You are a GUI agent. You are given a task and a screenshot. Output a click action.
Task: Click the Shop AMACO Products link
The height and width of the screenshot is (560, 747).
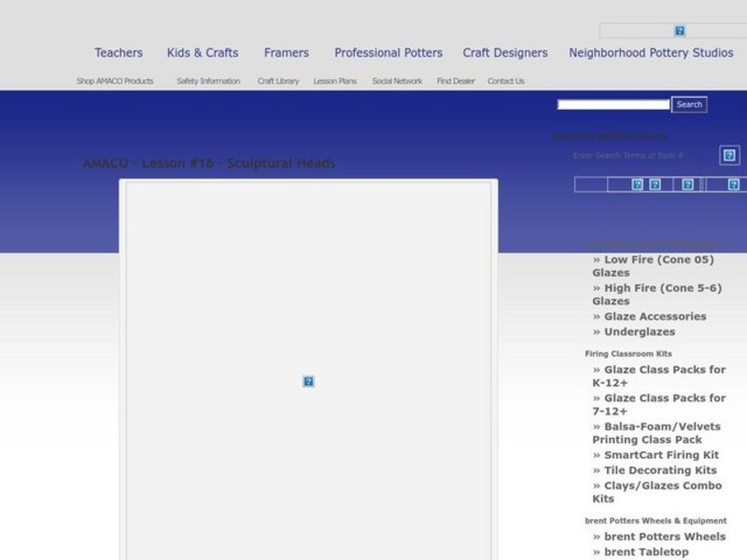tap(115, 81)
